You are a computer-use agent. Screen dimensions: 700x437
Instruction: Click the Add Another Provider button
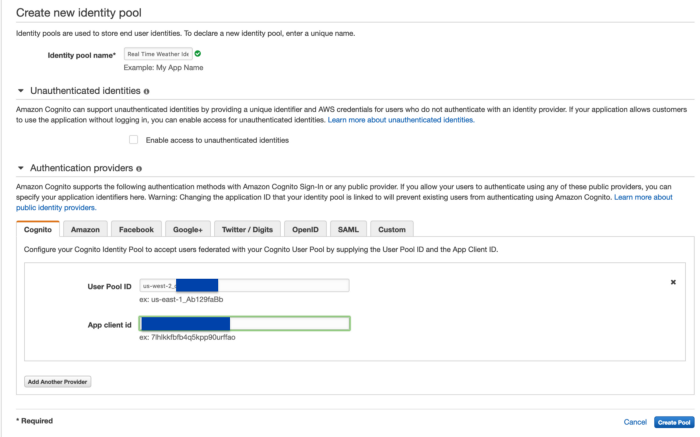[58, 382]
